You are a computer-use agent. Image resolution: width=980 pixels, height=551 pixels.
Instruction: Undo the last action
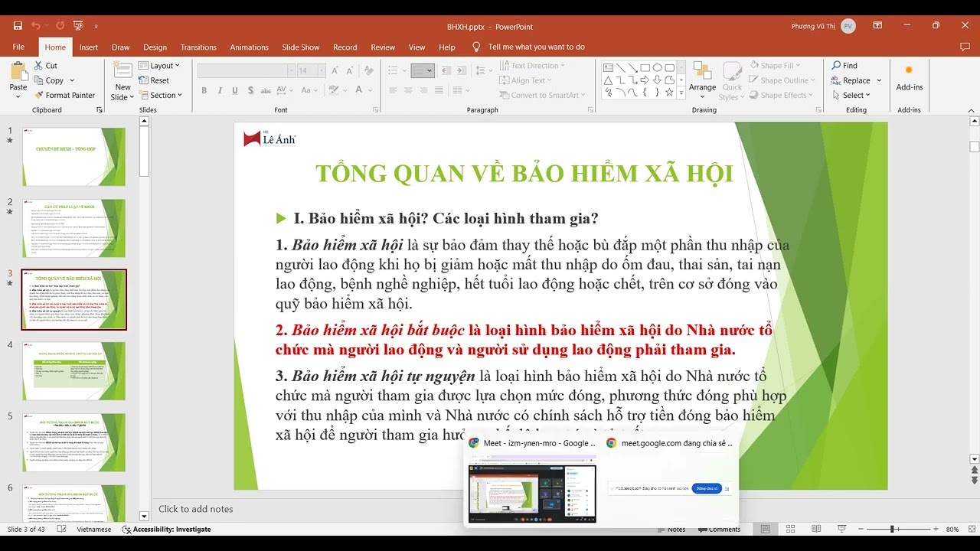(36, 25)
